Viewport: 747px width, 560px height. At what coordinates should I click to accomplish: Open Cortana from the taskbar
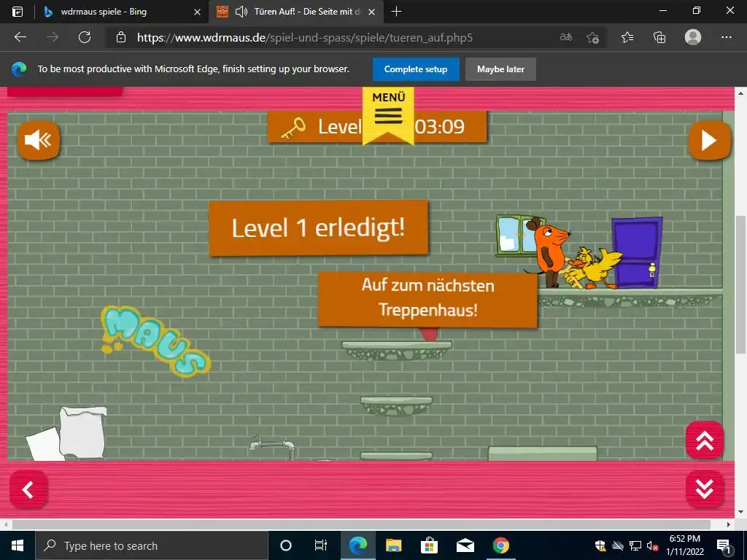tap(286, 545)
